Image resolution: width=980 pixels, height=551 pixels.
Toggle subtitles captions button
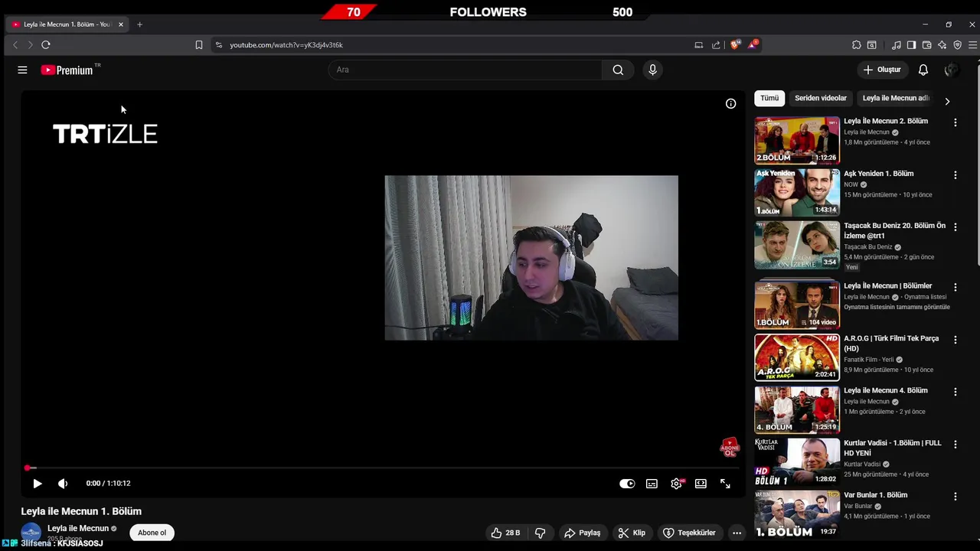coord(652,484)
